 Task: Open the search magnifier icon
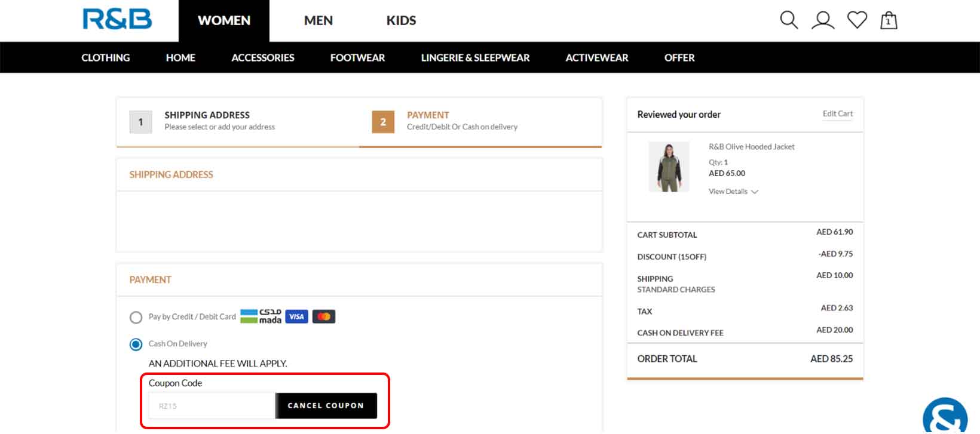(789, 20)
